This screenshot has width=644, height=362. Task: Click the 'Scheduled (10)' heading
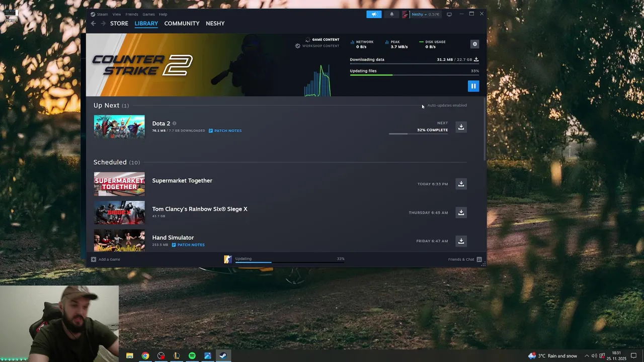click(117, 162)
